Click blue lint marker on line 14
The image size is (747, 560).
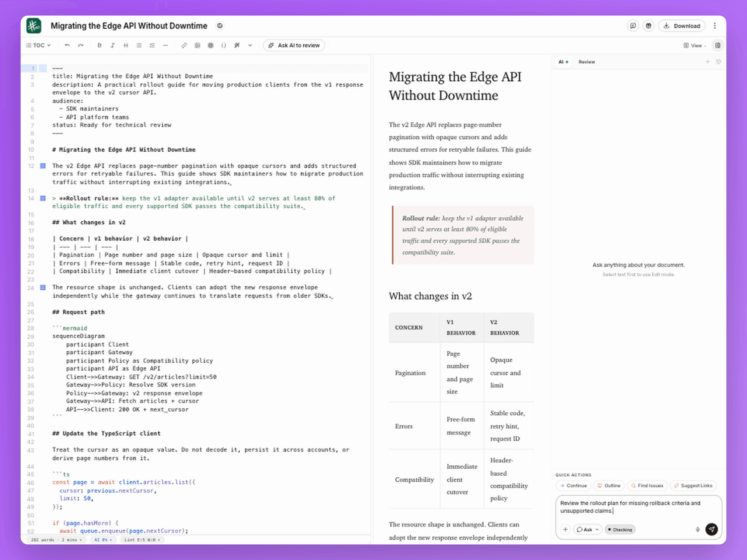(43, 198)
